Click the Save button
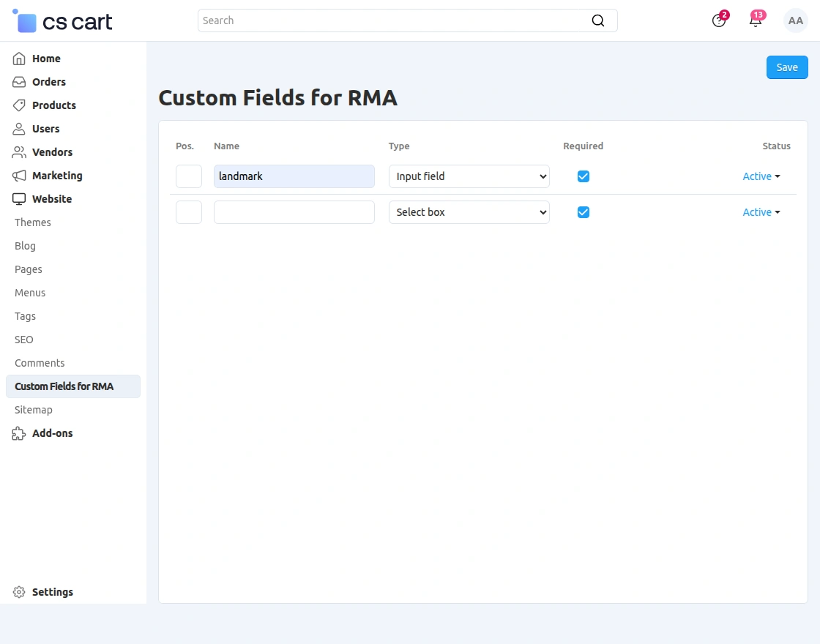Image resolution: width=820 pixels, height=644 pixels. pyautogui.click(x=787, y=67)
